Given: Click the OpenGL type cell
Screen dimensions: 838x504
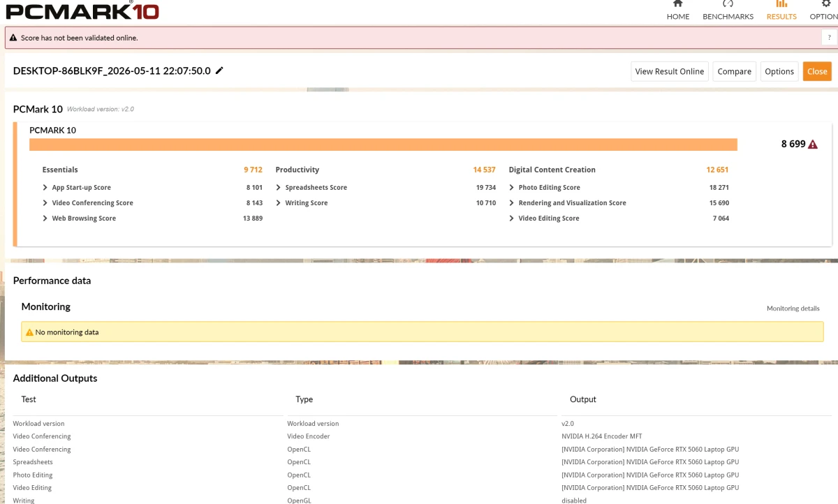Looking at the screenshot, I should point(299,501).
